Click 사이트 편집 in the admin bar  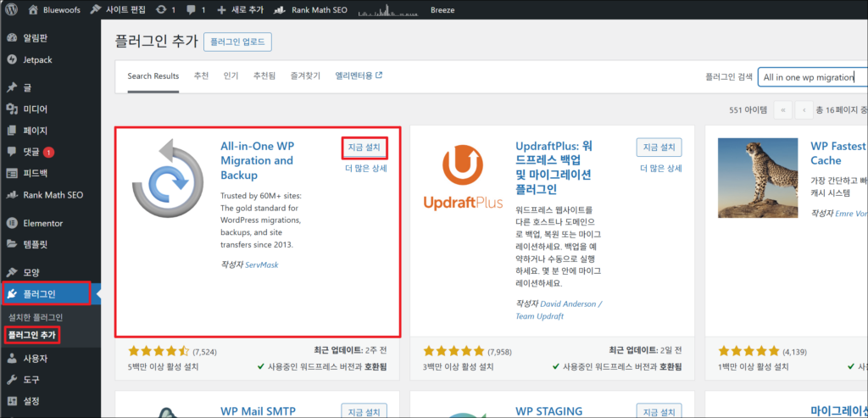(x=119, y=9)
